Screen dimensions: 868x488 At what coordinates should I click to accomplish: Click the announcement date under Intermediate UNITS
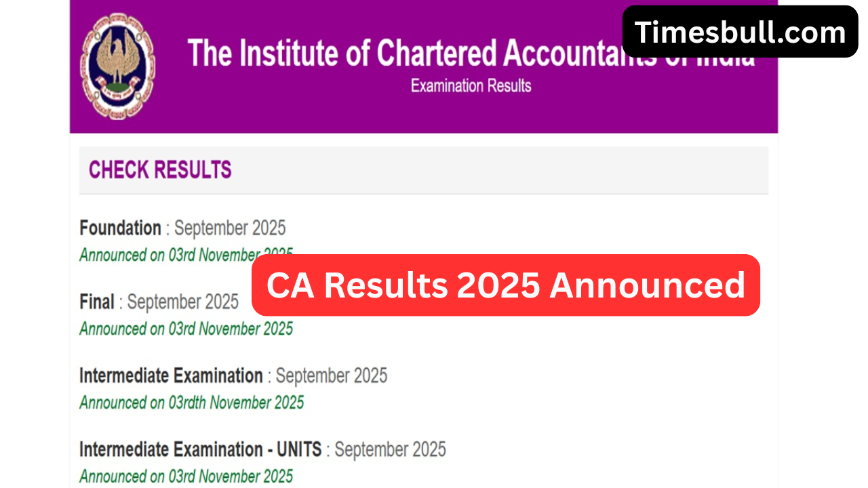(186, 476)
